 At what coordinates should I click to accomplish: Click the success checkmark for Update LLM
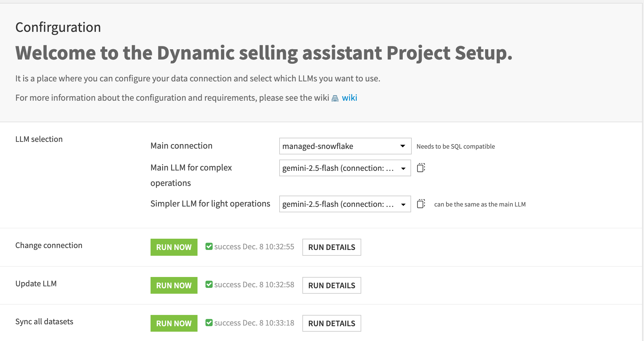[x=209, y=284]
